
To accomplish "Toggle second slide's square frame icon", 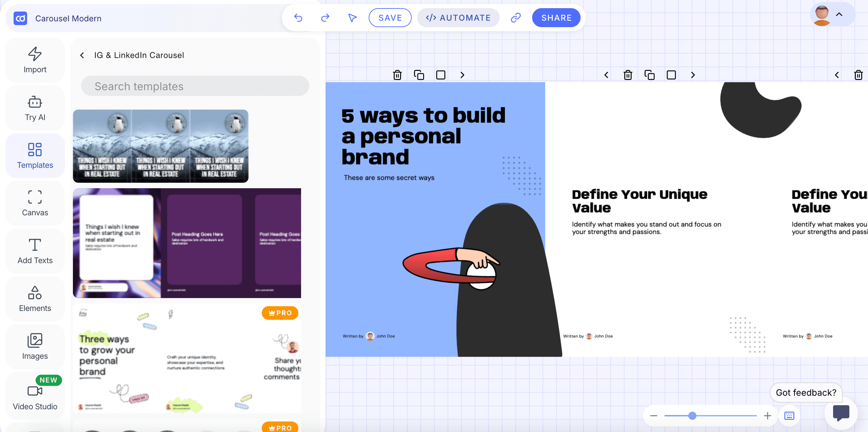I will pyautogui.click(x=671, y=75).
